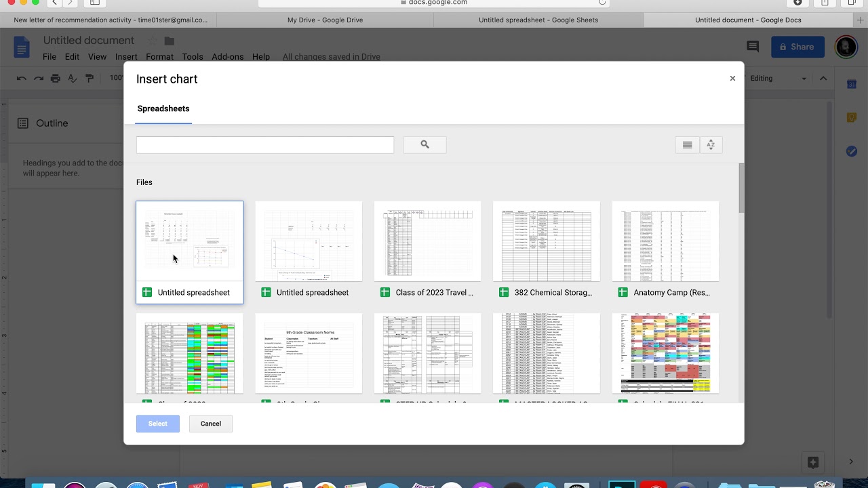The width and height of the screenshot is (868, 488).
Task: Switch to list view in file picker
Action: pyautogui.click(x=687, y=144)
